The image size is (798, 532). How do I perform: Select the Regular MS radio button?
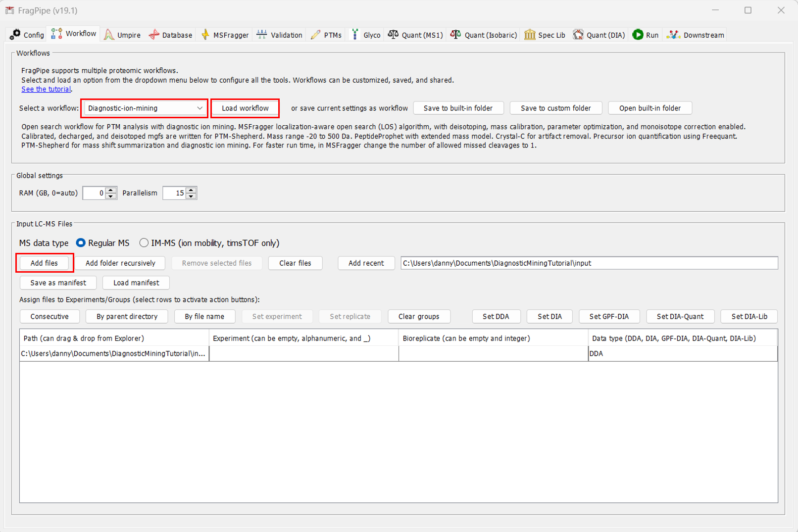[x=81, y=243]
